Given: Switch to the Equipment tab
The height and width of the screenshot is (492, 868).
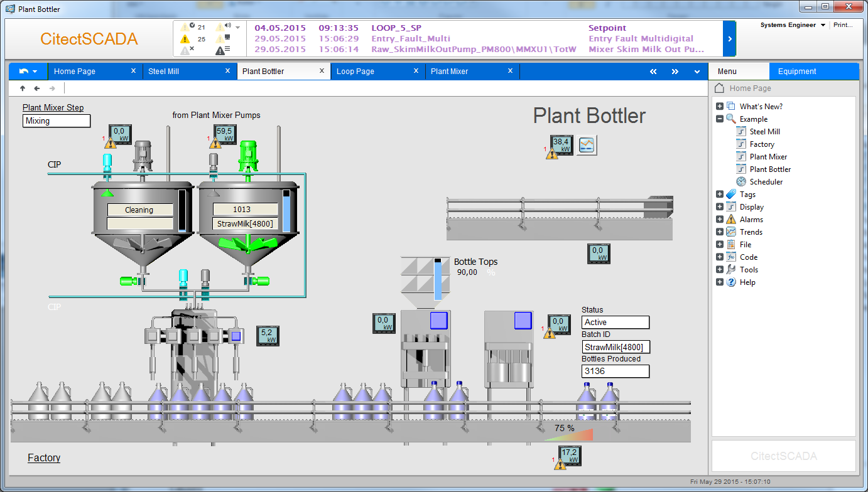Looking at the screenshot, I should tap(797, 72).
